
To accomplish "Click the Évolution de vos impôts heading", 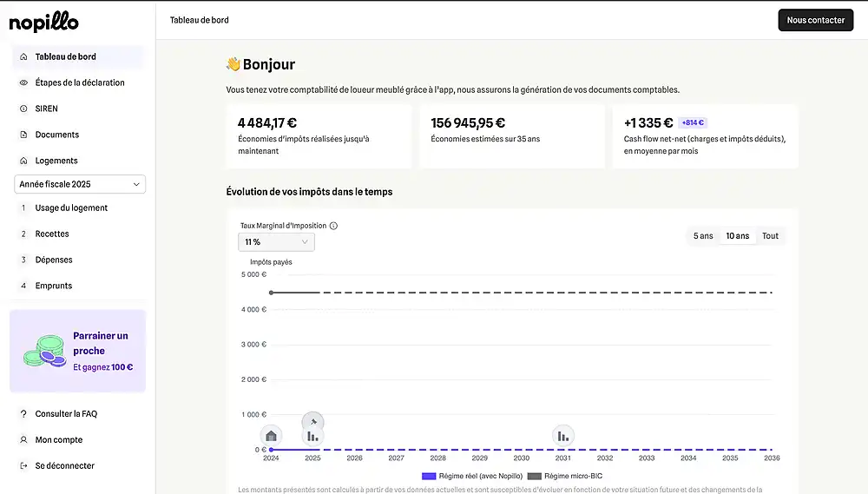I will (x=310, y=192).
